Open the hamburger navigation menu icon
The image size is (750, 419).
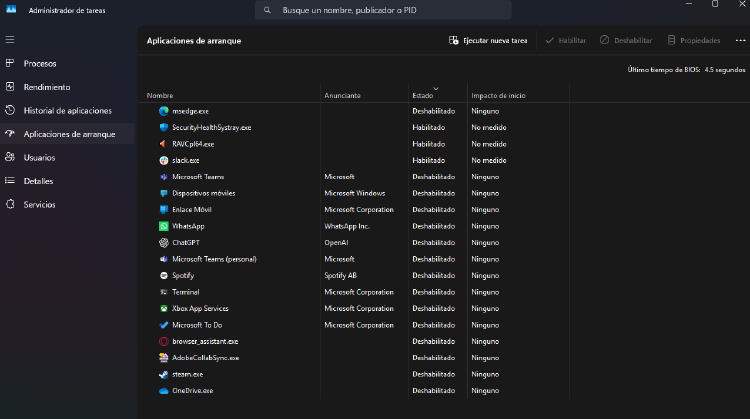pos(10,40)
